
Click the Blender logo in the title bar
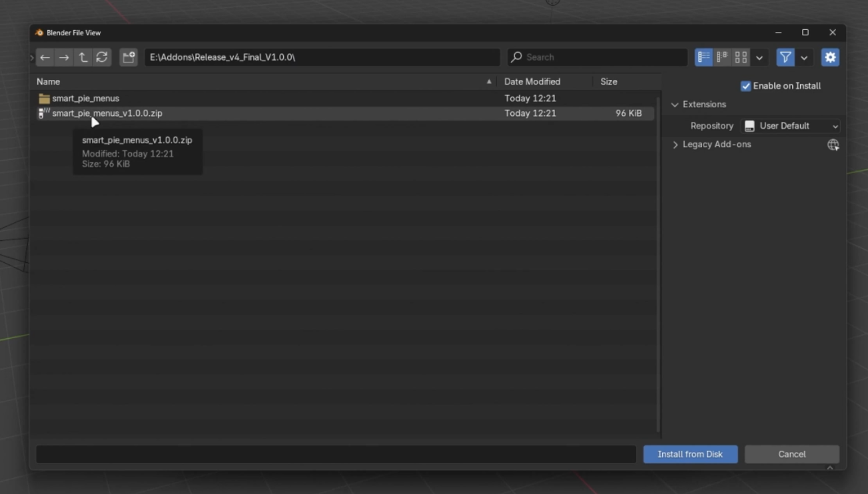[39, 33]
